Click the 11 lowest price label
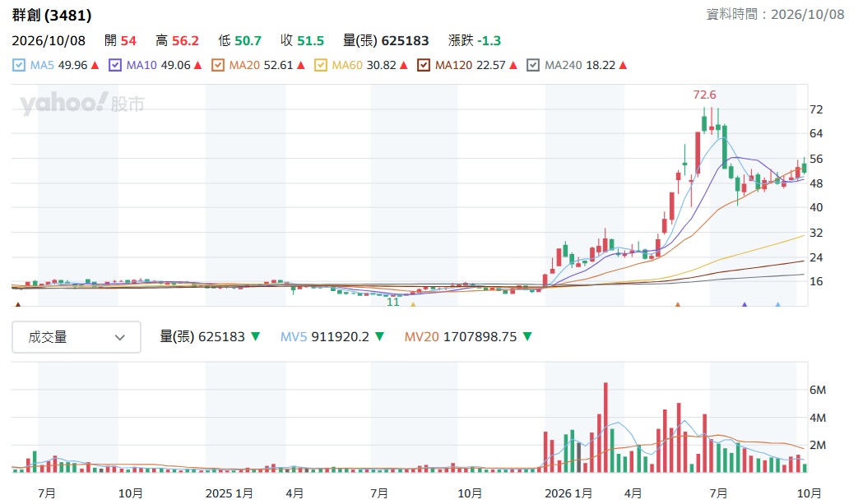The height and width of the screenshot is (504, 858). tap(393, 302)
